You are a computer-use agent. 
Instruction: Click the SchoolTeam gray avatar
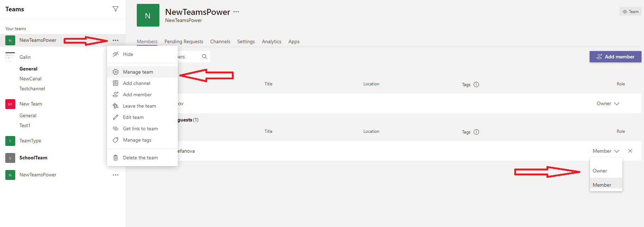click(10, 158)
